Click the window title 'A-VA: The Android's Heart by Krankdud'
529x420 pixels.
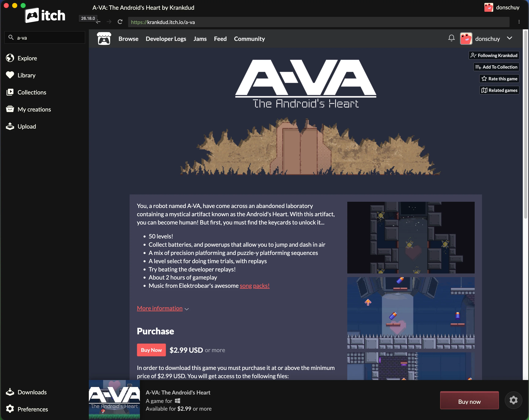pos(143,8)
